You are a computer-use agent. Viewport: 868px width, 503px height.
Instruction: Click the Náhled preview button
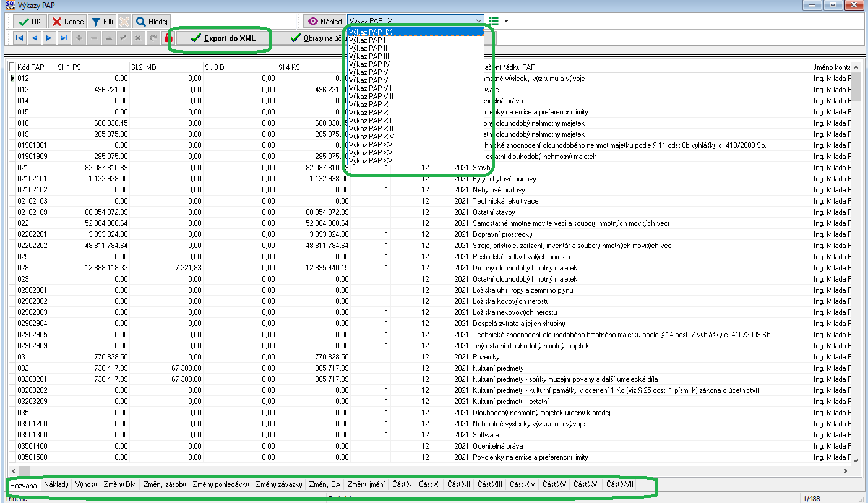pos(324,22)
